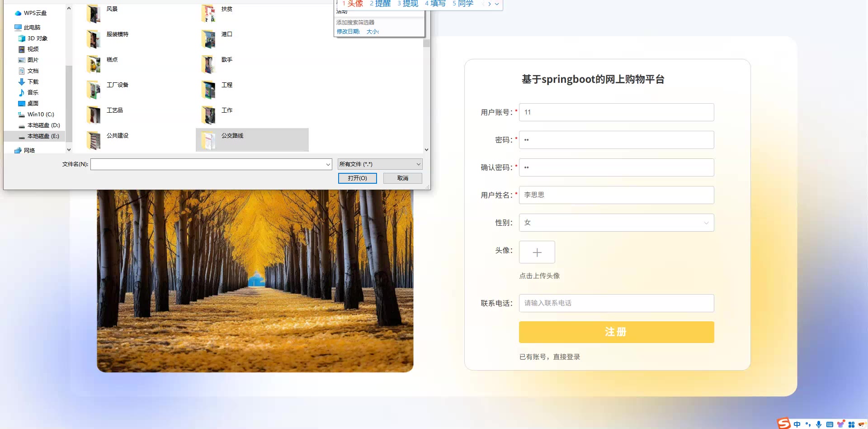868x429 pixels.
Task: Click the 联系电话 phone input field
Action: coord(617,303)
